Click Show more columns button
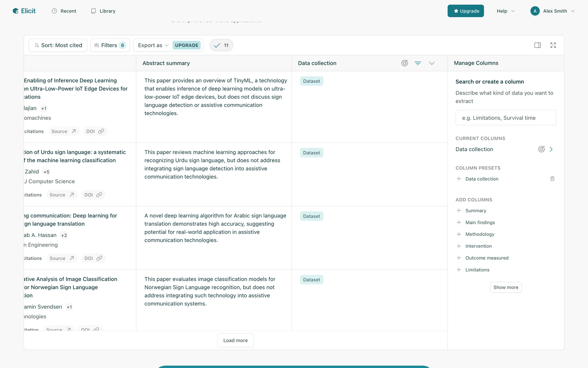 point(506,287)
